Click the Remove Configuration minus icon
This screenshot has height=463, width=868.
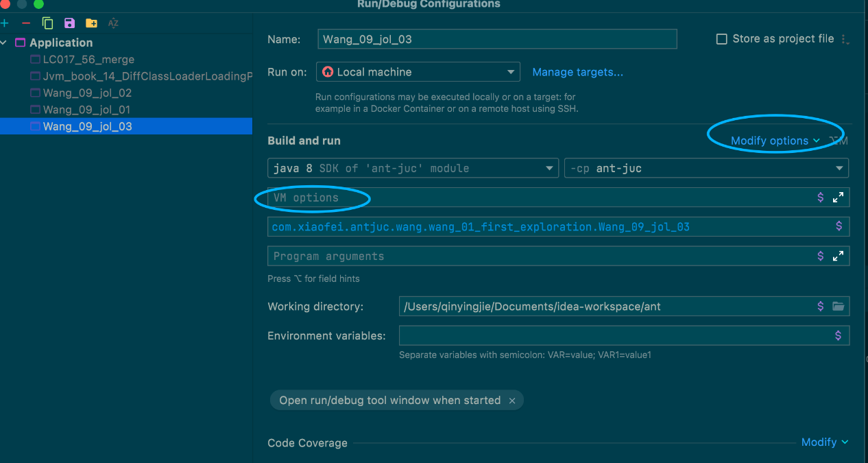tap(26, 23)
